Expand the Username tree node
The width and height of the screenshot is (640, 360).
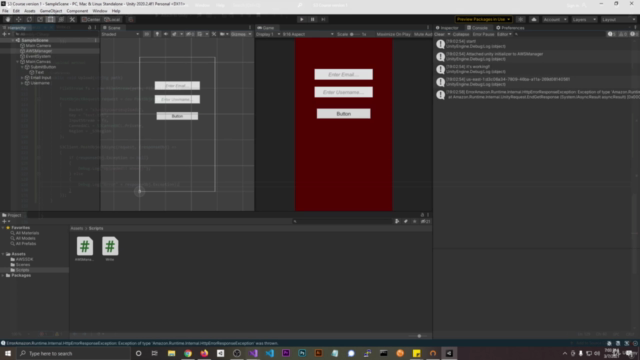click(x=22, y=83)
